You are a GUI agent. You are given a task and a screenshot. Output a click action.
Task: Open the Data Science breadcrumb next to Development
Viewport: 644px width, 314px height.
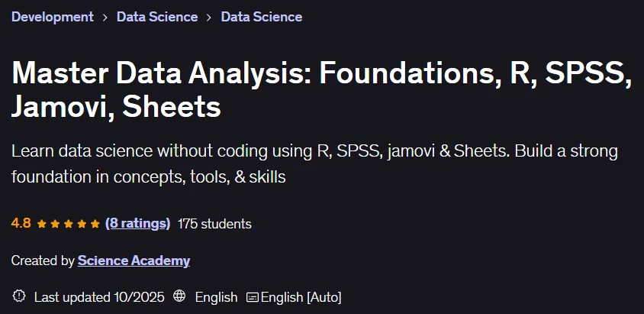tap(157, 17)
